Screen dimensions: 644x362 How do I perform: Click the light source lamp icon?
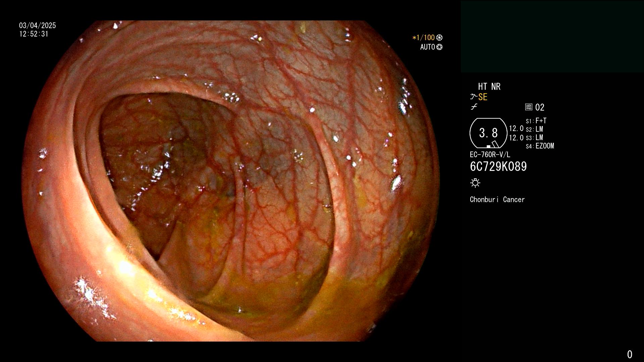coord(475,183)
